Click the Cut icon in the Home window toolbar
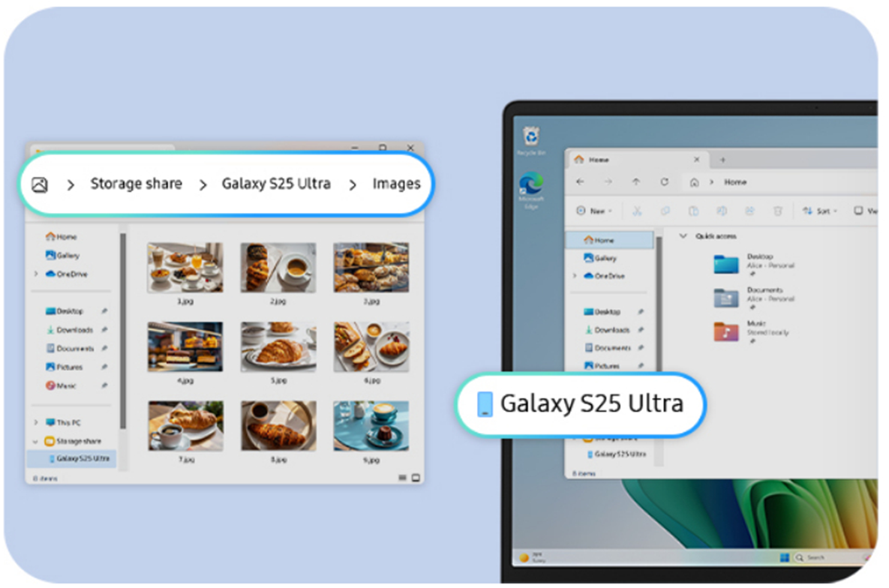 [637, 211]
